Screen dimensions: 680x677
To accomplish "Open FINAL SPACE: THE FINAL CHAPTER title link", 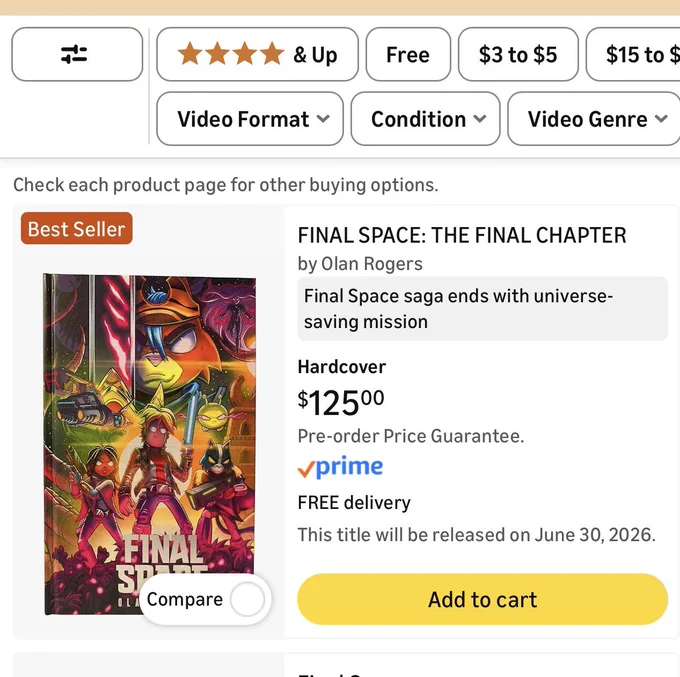I will (x=462, y=235).
